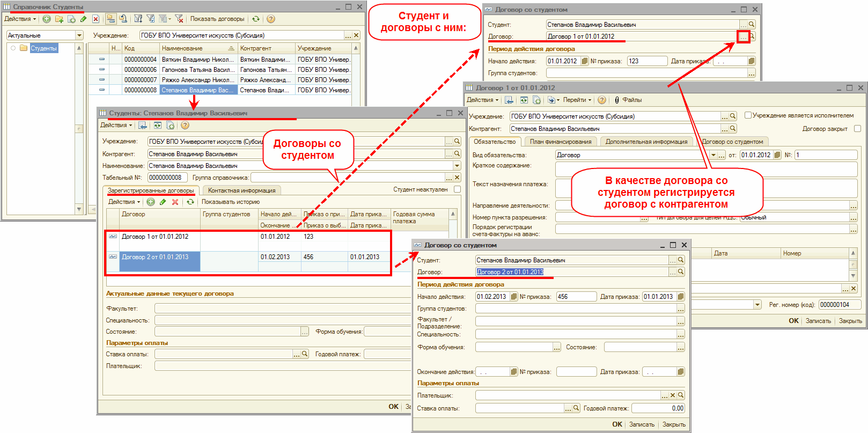
Task: Toggle hierarchical view icon in Справочник Студенты
Action: coord(110,19)
